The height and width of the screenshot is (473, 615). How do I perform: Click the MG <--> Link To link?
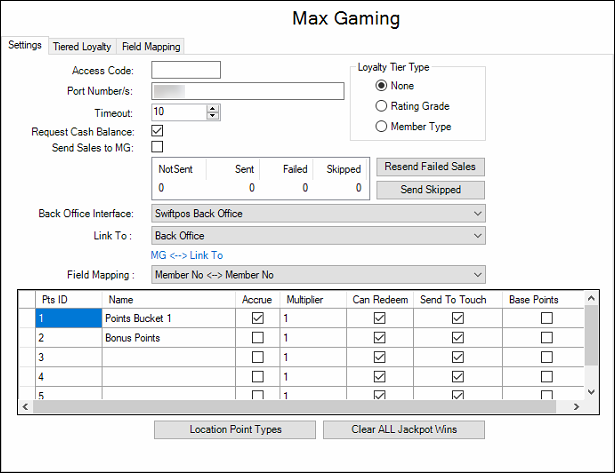tap(187, 255)
